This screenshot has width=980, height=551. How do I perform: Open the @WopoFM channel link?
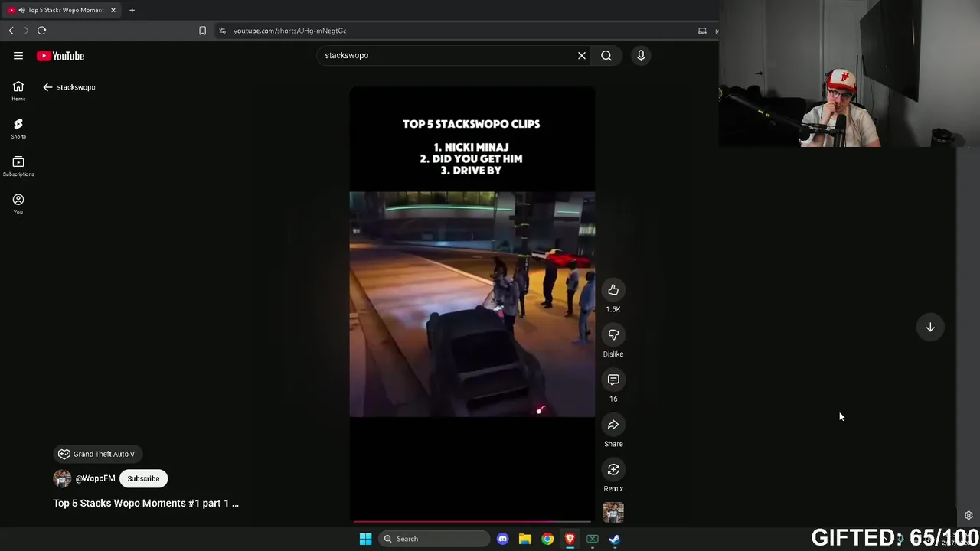click(x=95, y=478)
